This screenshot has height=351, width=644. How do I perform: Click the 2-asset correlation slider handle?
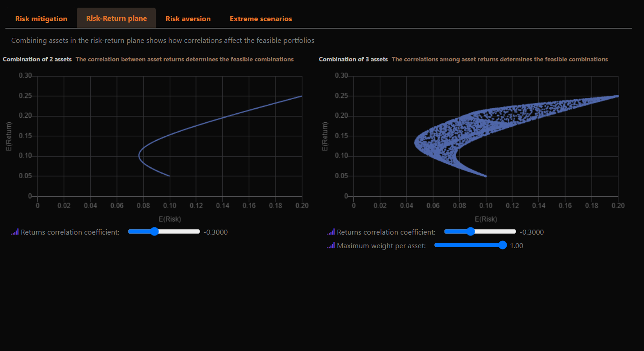click(154, 231)
